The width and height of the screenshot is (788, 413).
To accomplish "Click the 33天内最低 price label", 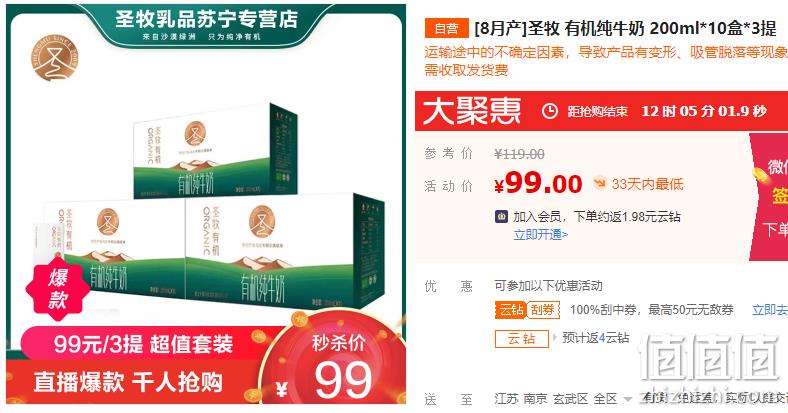I will [647, 184].
